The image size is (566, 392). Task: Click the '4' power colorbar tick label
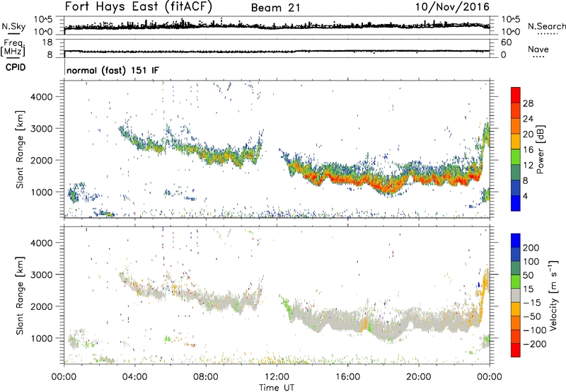[x=525, y=196]
